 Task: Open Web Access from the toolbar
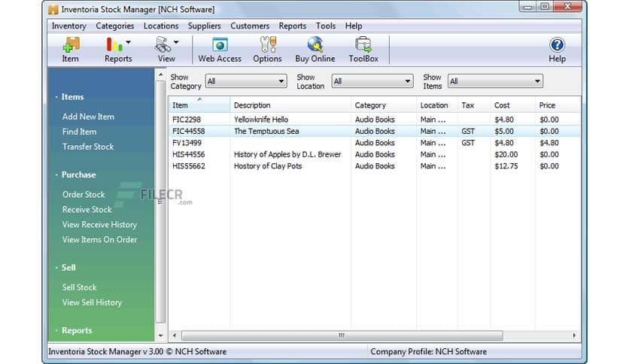pos(219,50)
